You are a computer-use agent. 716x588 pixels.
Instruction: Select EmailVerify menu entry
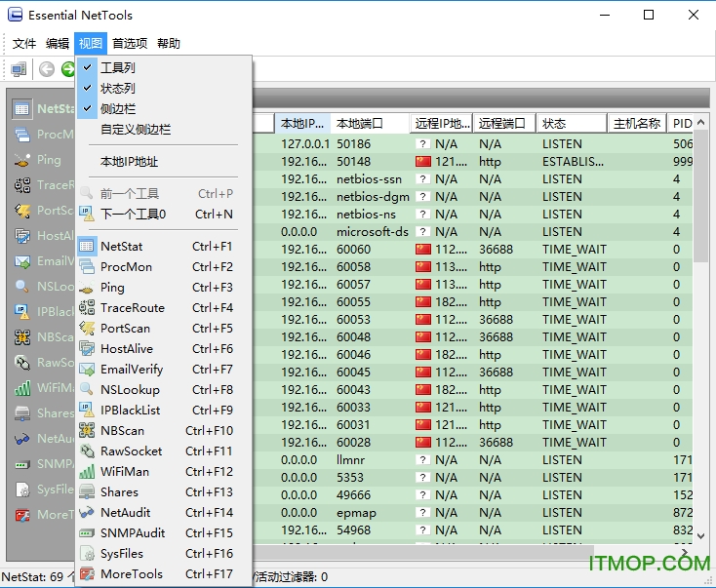pos(164,370)
